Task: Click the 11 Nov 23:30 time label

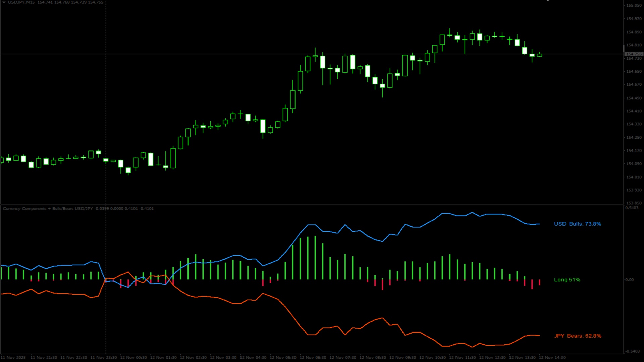Action: (103, 358)
